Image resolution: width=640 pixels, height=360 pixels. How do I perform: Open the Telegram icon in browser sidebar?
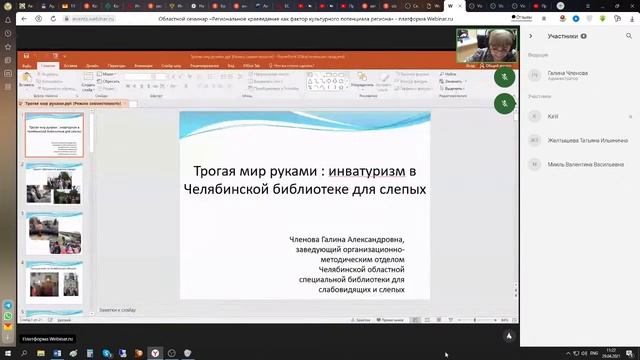8,305
